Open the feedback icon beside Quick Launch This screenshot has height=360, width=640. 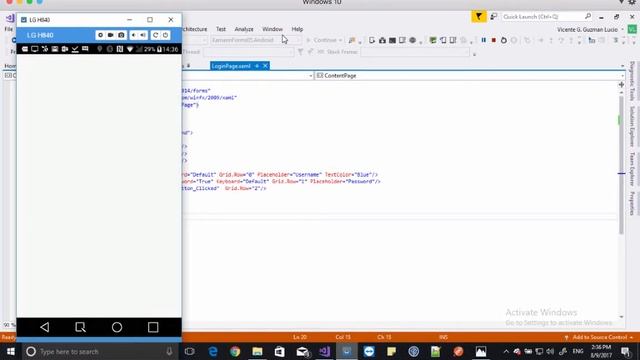point(493,17)
